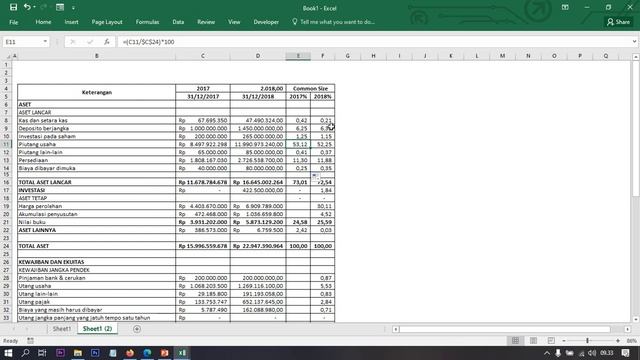Select the 'Common Size' header cell
This screenshot has height=360, width=640.
tap(310, 89)
